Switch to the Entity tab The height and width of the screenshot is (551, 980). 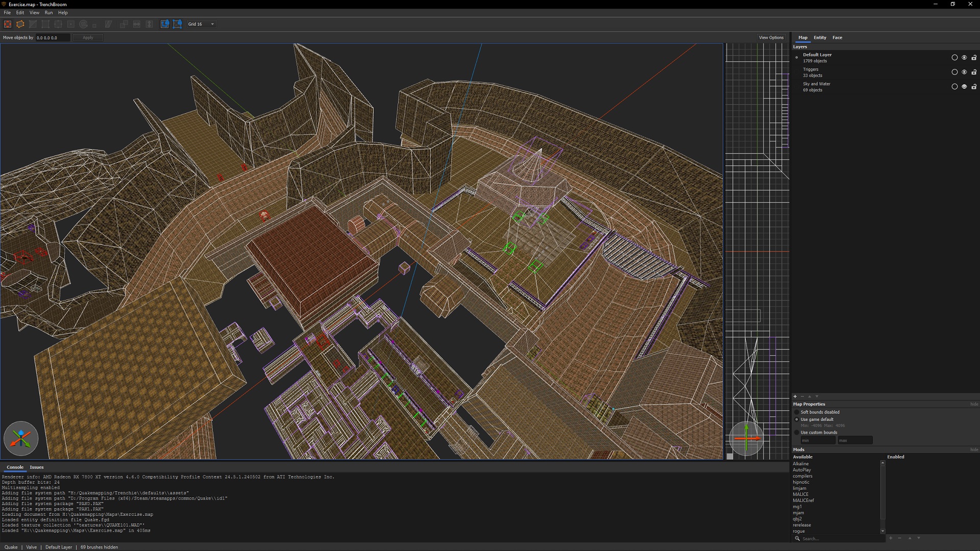click(820, 38)
